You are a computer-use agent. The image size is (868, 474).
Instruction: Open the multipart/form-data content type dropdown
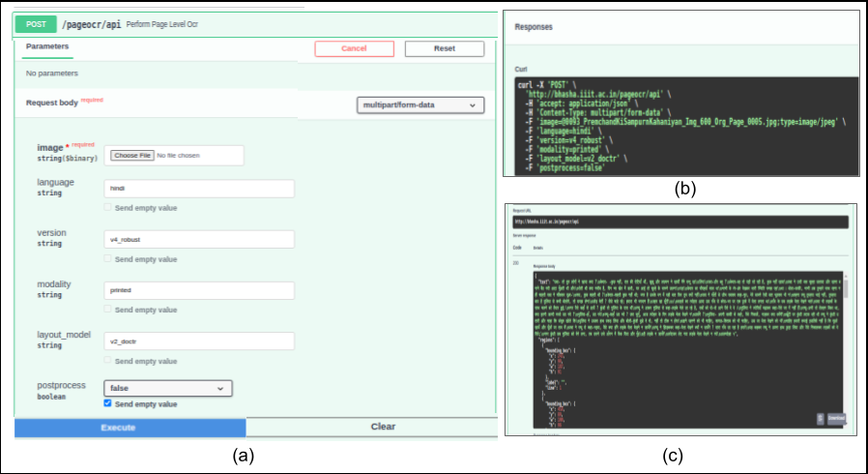click(420, 104)
